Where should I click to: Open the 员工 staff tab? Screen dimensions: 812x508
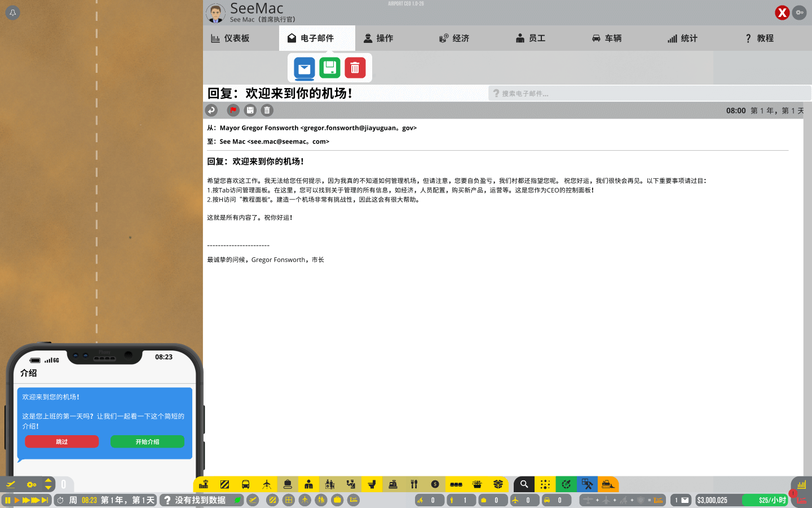click(x=530, y=38)
